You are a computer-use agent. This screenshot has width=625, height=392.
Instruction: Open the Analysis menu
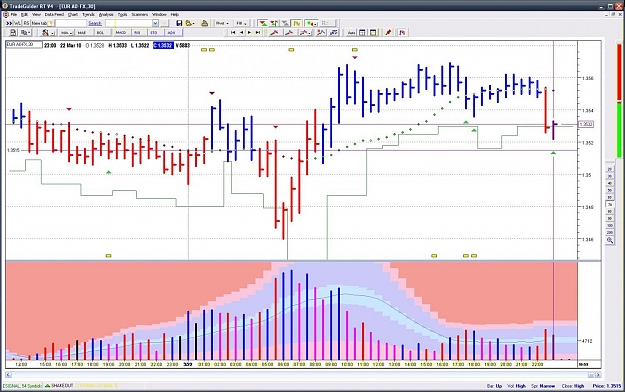tap(106, 14)
